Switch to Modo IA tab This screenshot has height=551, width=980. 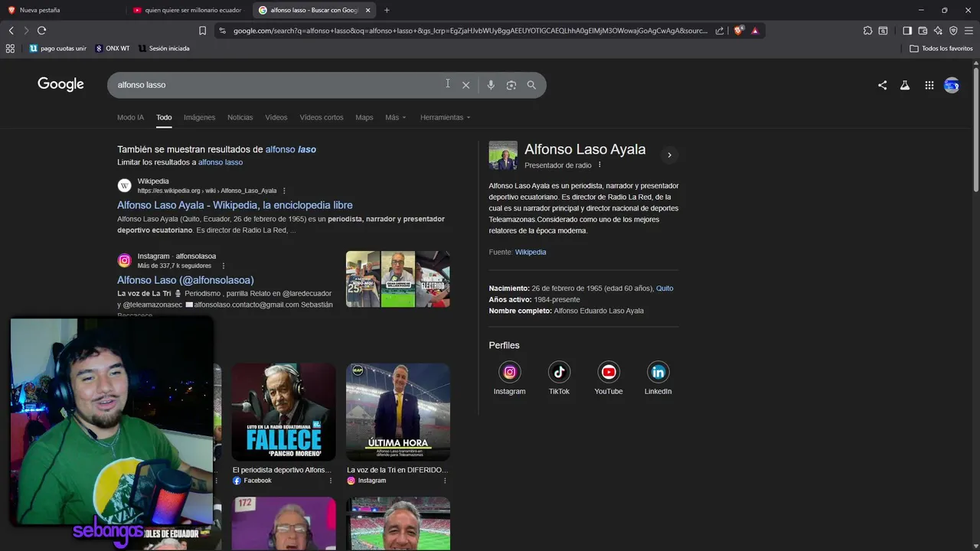[x=130, y=118]
